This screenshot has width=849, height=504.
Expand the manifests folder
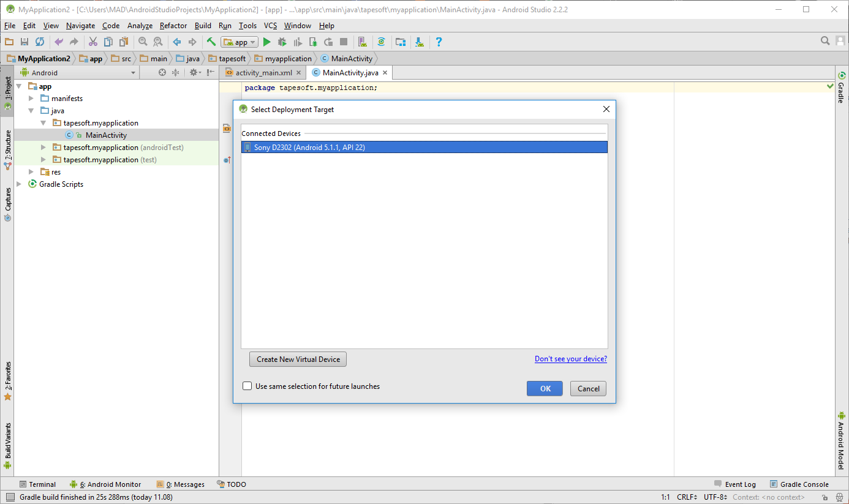(x=31, y=99)
